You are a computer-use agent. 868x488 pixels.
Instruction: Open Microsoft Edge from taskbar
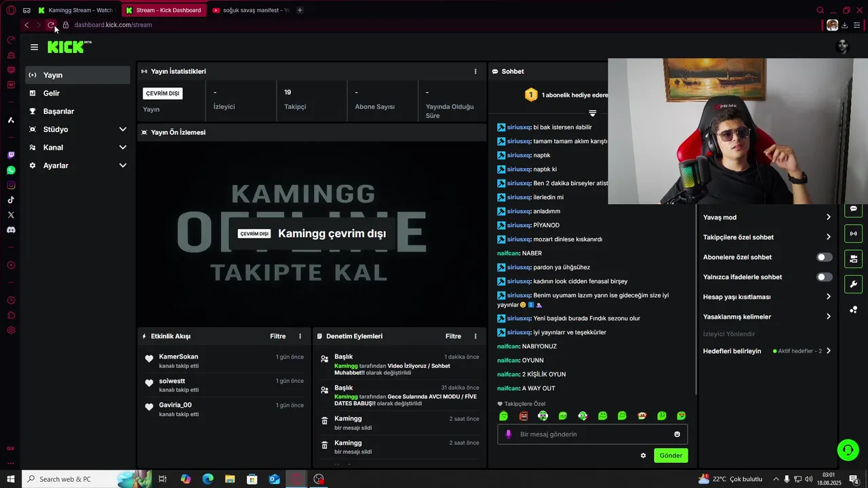[208, 479]
